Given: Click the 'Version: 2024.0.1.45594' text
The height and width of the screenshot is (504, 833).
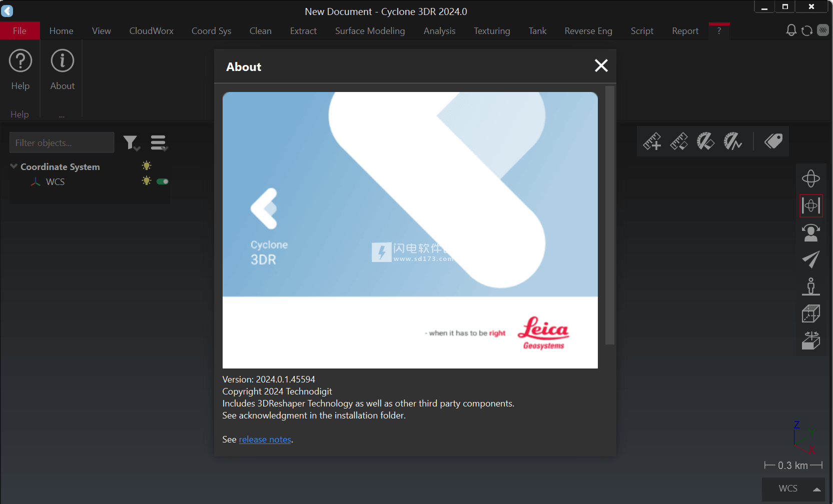Looking at the screenshot, I should (269, 379).
